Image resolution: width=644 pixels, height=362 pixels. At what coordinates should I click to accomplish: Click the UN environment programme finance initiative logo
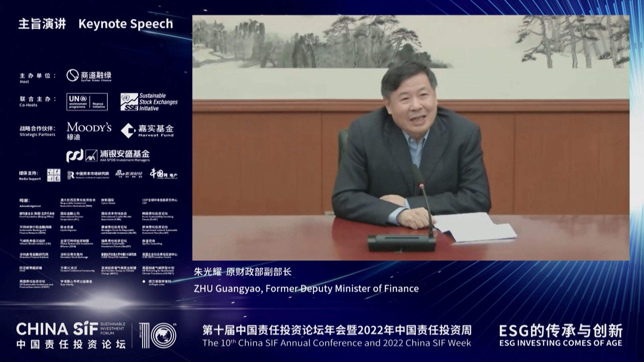pos(87,102)
